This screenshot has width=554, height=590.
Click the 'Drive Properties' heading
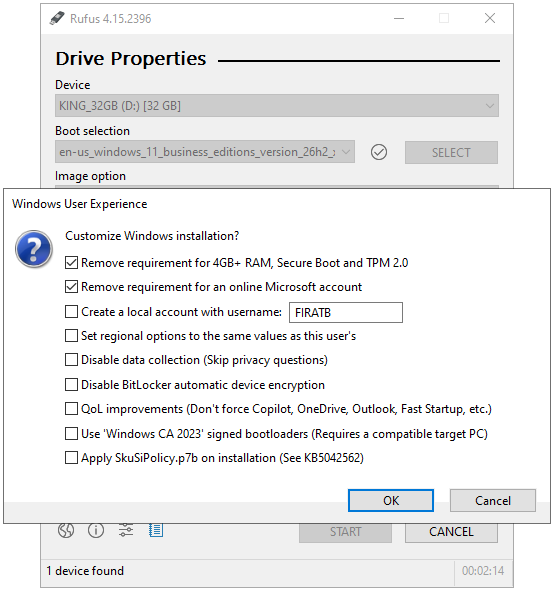click(x=131, y=59)
